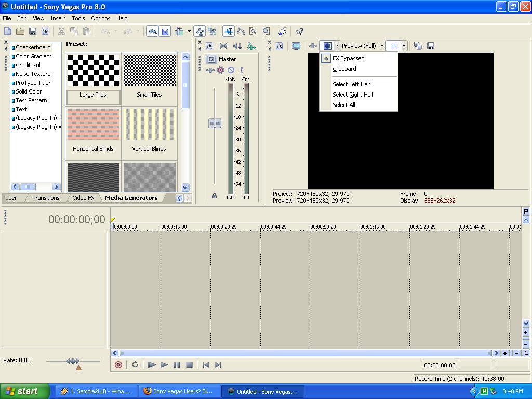This screenshot has width=532, height=399.
Task: Select Checkerboard in generators list
Action: [33, 47]
